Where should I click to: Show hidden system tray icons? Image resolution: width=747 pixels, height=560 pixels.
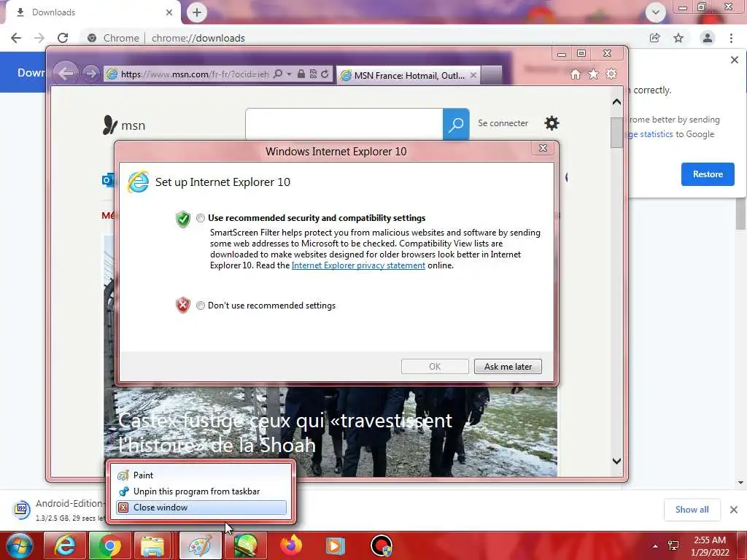pos(655,546)
